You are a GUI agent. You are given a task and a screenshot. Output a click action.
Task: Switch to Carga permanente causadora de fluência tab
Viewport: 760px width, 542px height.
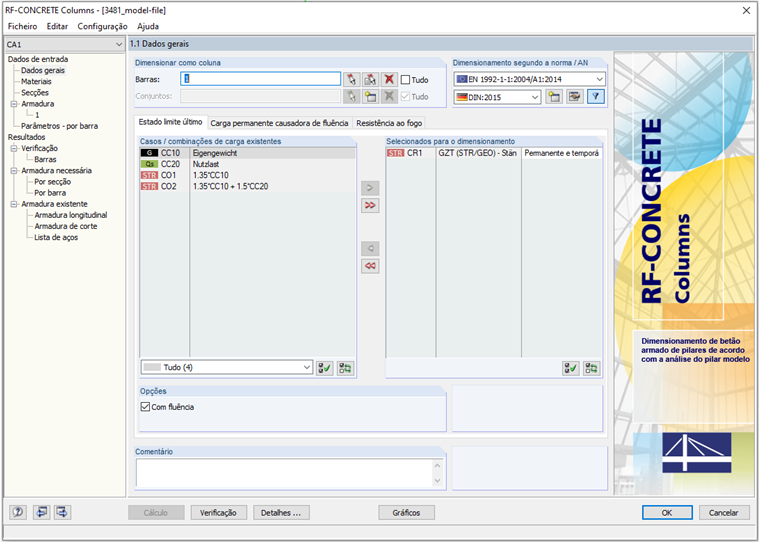[x=279, y=123]
